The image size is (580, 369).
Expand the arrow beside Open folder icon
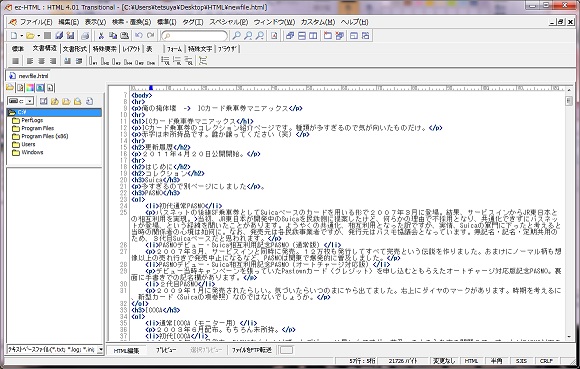pos(38,36)
